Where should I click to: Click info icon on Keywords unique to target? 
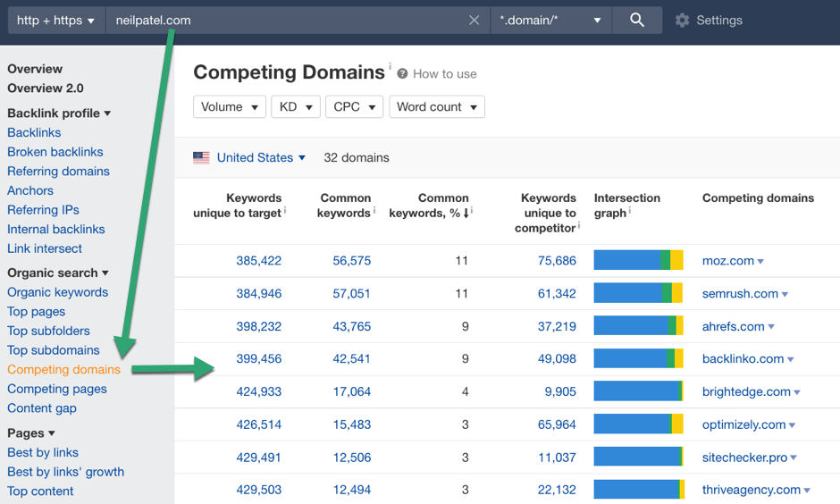(285, 211)
